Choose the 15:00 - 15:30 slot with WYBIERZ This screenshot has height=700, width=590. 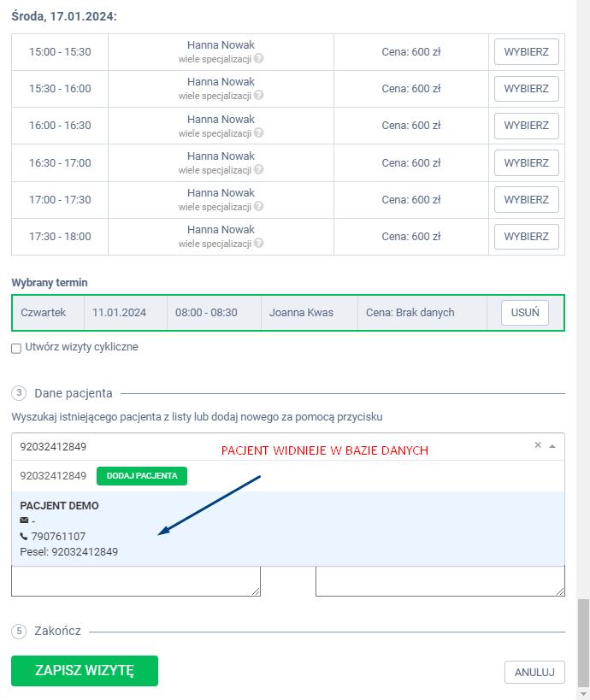(x=526, y=52)
